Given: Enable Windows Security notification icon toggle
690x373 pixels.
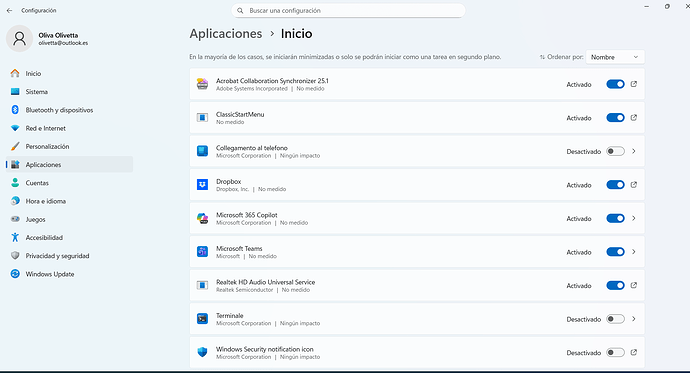Looking at the screenshot, I should coord(615,352).
